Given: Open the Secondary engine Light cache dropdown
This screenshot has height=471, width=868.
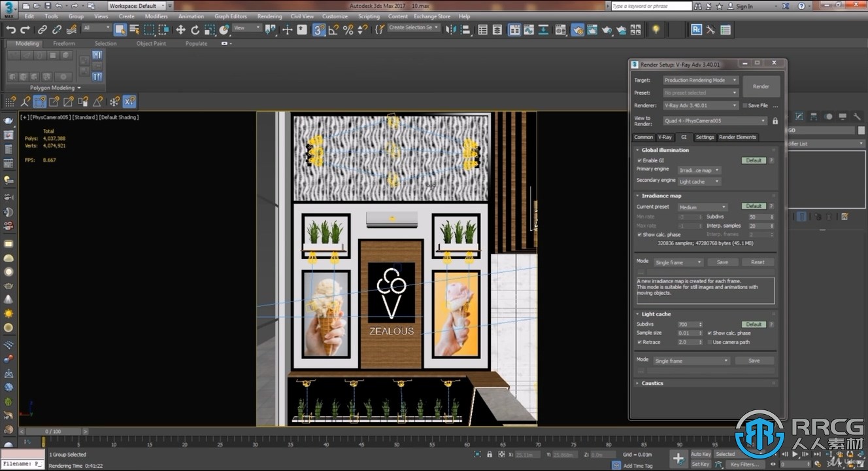Looking at the screenshot, I should pos(699,181).
